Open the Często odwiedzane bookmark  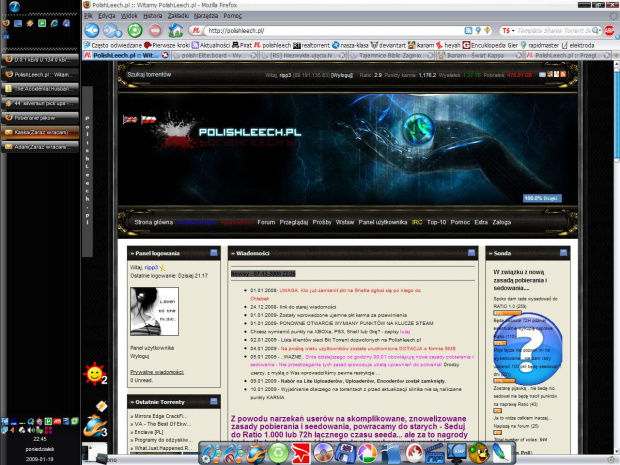point(113,45)
